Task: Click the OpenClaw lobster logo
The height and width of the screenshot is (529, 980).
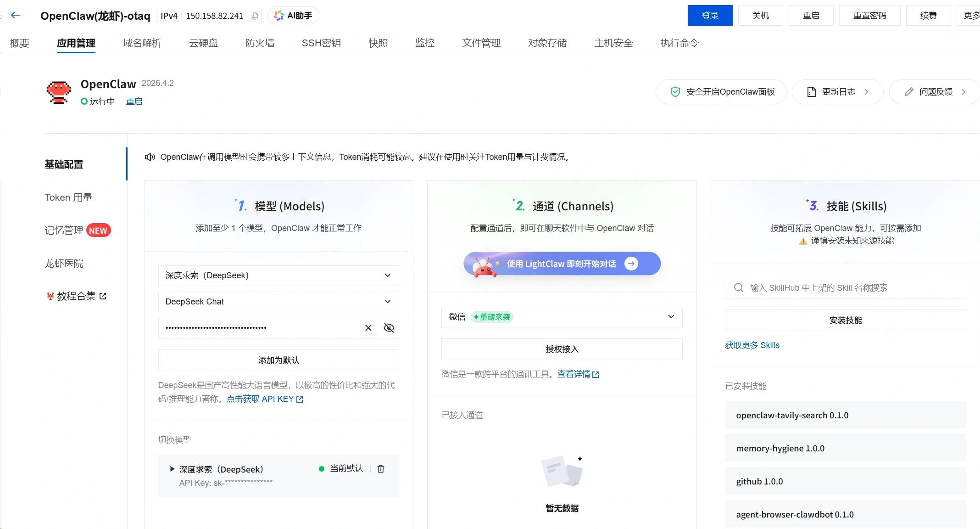Action: [x=59, y=92]
